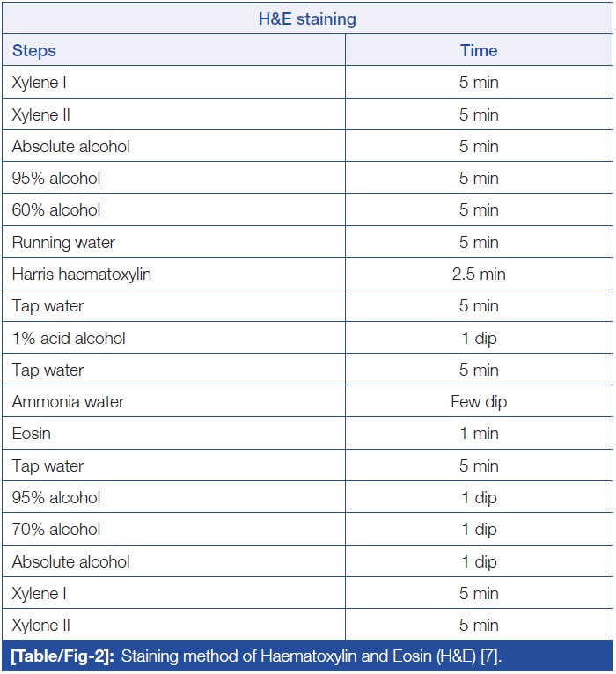The height and width of the screenshot is (674, 616).
Task: Select the 1% acid alcohol step
Action: [69, 338]
